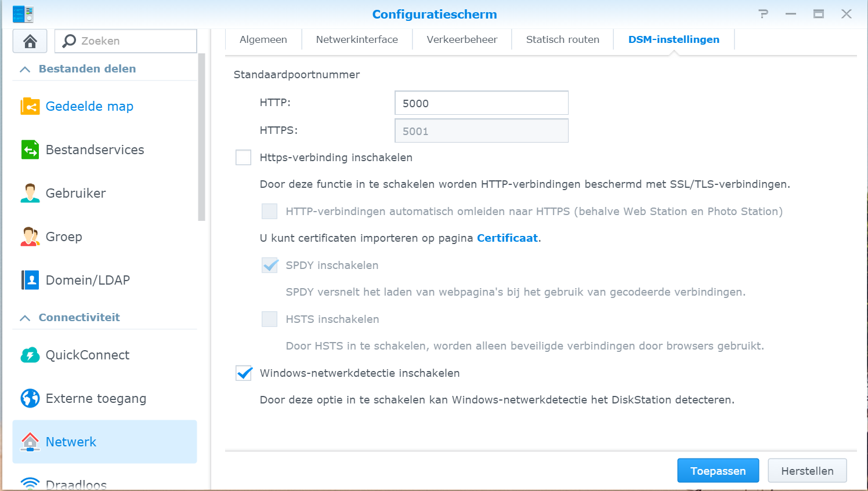Click in the HTTP port field
868x491 pixels.
click(x=481, y=103)
